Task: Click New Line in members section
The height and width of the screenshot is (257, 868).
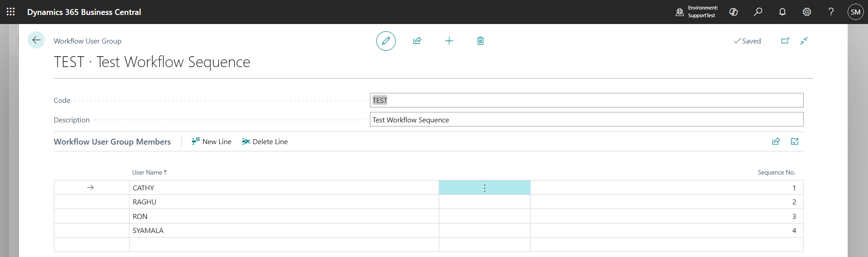Action: [211, 141]
